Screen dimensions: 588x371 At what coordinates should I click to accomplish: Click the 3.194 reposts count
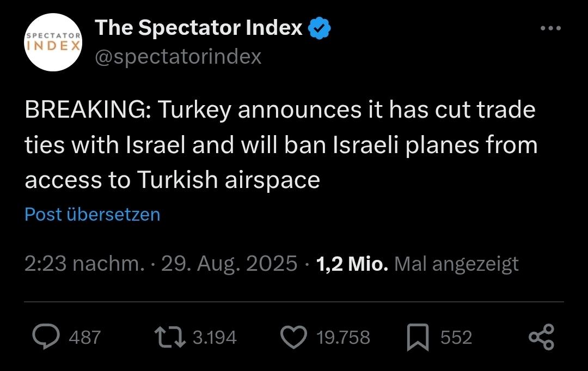tap(215, 338)
